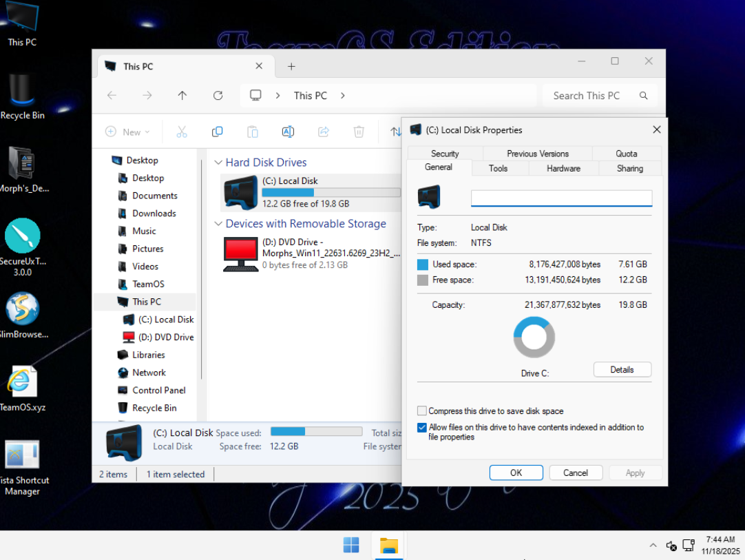Collapse the Hard Disk Drives group
745x560 pixels.
point(218,163)
